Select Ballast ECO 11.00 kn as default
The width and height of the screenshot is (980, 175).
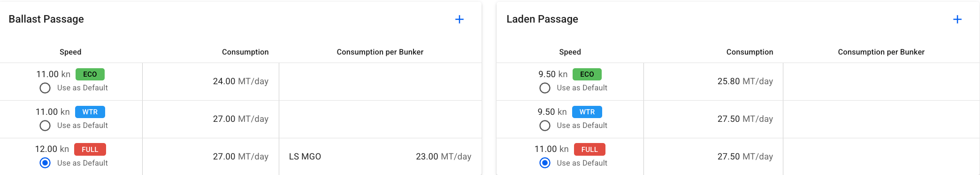click(x=45, y=88)
